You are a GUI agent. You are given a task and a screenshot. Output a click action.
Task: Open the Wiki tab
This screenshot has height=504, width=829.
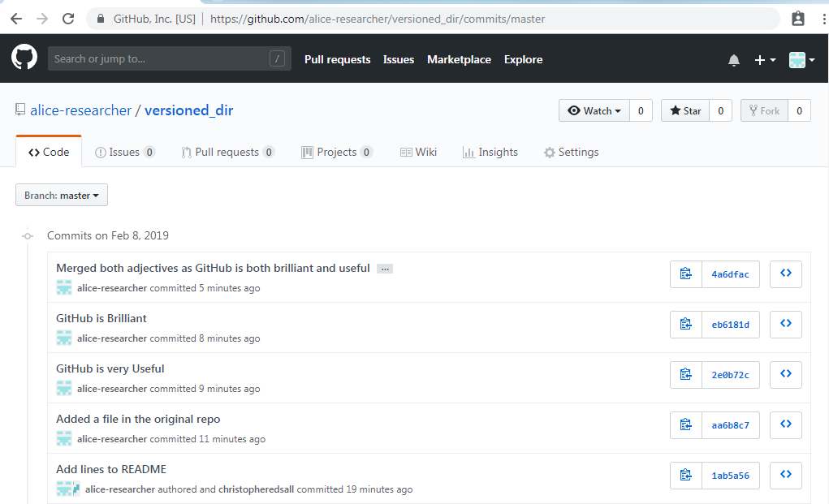(418, 152)
